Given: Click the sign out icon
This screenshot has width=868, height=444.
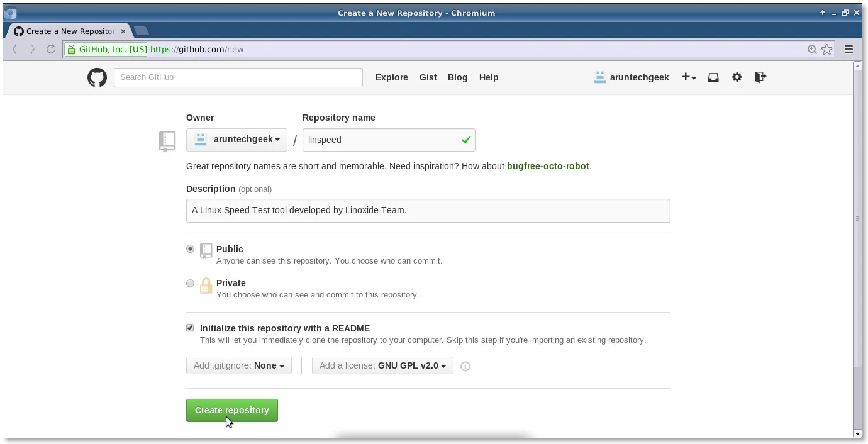Looking at the screenshot, I should (x=760, y=77).
